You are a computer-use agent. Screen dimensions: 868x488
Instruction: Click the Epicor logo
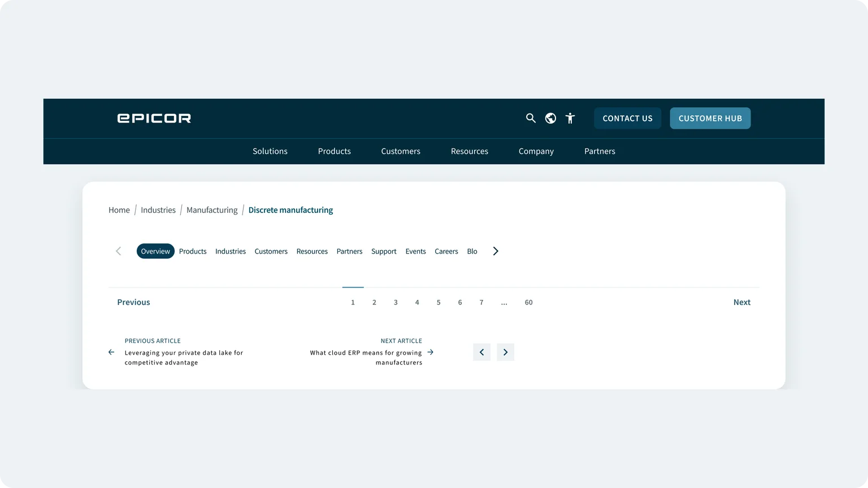pos(154,118)
